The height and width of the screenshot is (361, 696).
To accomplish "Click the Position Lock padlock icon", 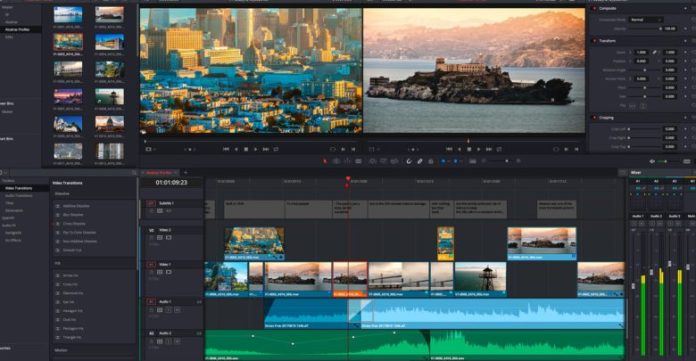I will pos(431,161).
